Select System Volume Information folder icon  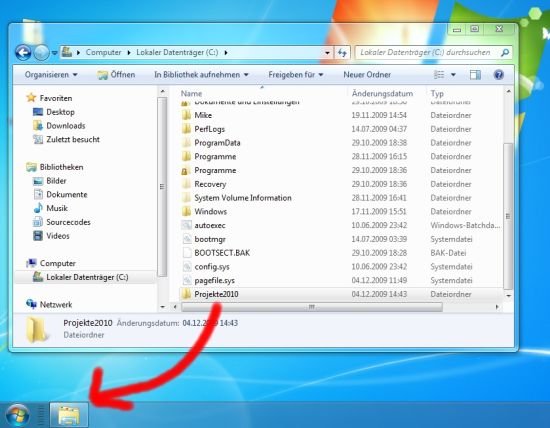tap(186, 198)
